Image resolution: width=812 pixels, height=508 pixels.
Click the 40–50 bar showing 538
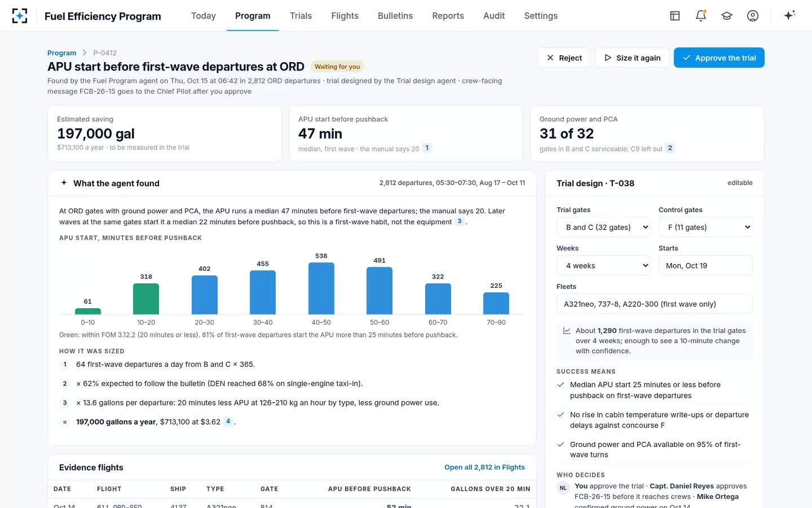pos(321,288)
